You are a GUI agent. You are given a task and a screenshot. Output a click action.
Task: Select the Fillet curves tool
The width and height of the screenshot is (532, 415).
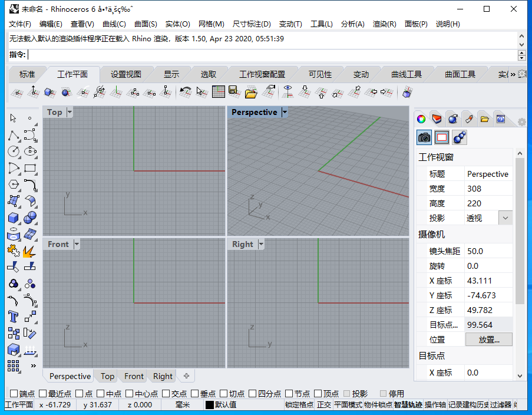click(x=30, y=185)
